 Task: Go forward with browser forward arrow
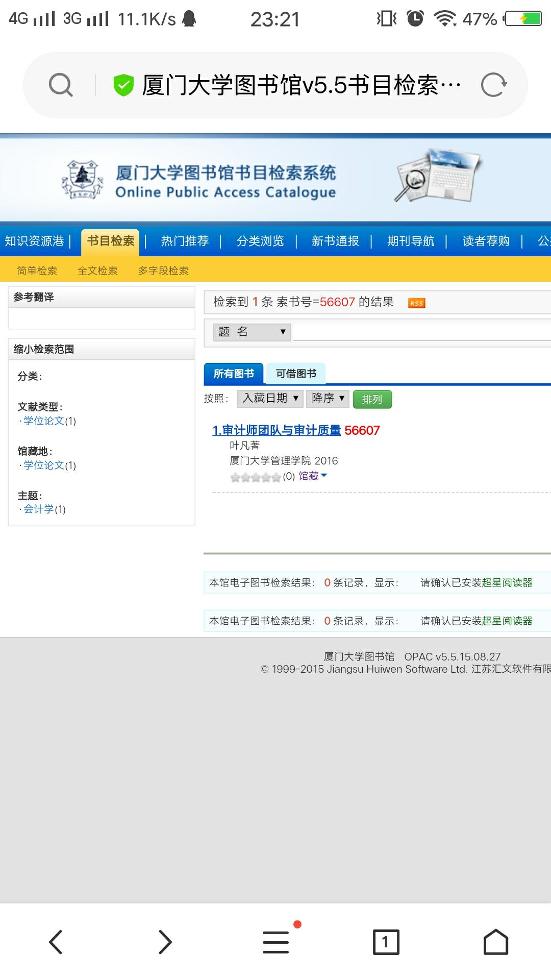click(x=165, y=942)
